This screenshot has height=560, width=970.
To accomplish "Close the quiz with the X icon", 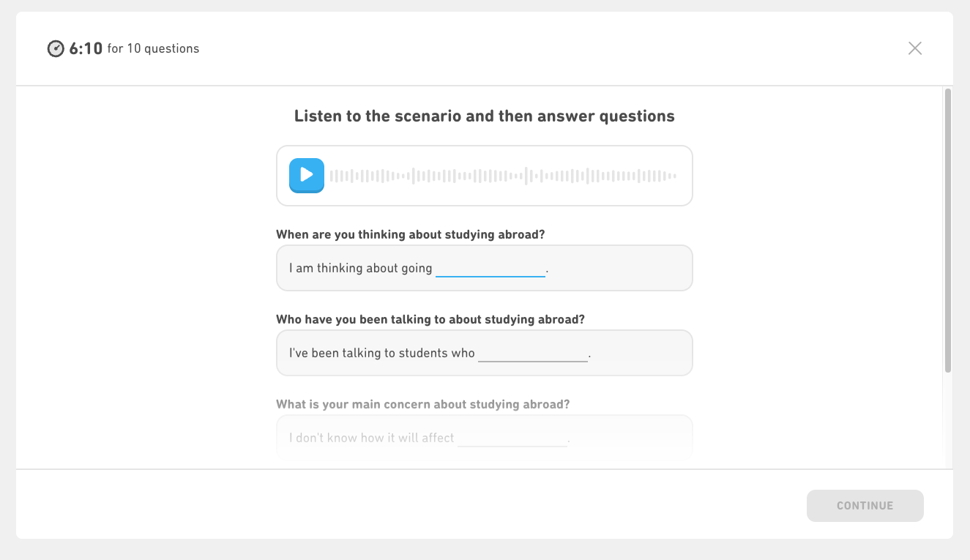I will coord(914,48).
